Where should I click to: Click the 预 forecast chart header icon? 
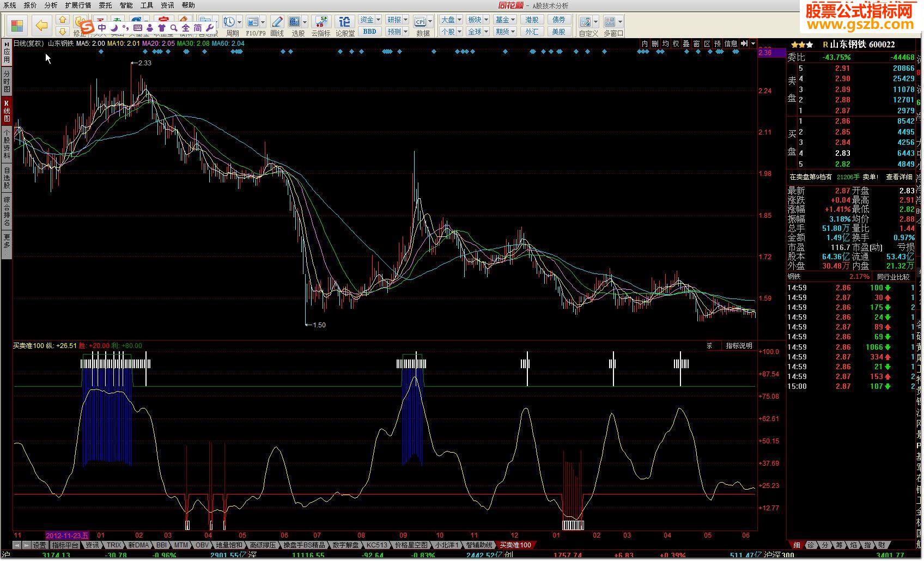click(718, 44)
